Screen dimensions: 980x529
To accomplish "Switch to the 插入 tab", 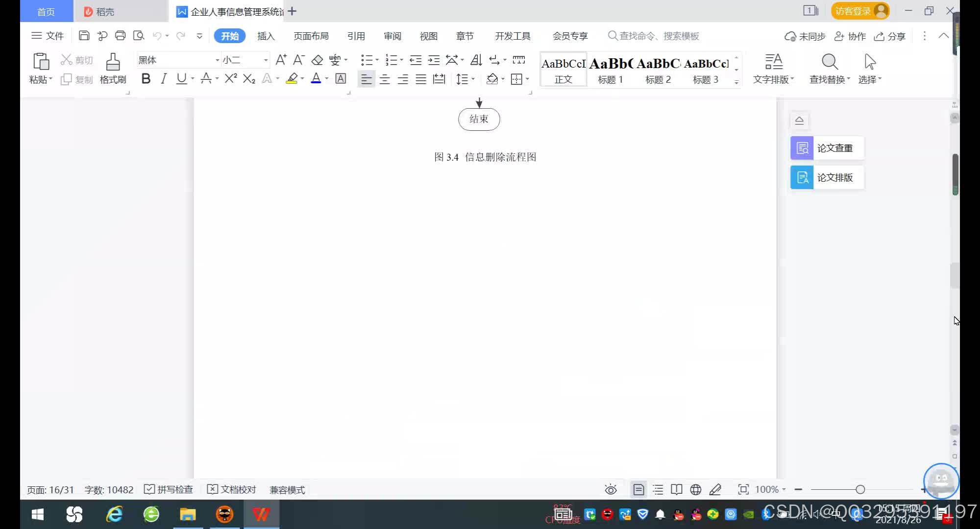I will point(266,36).
